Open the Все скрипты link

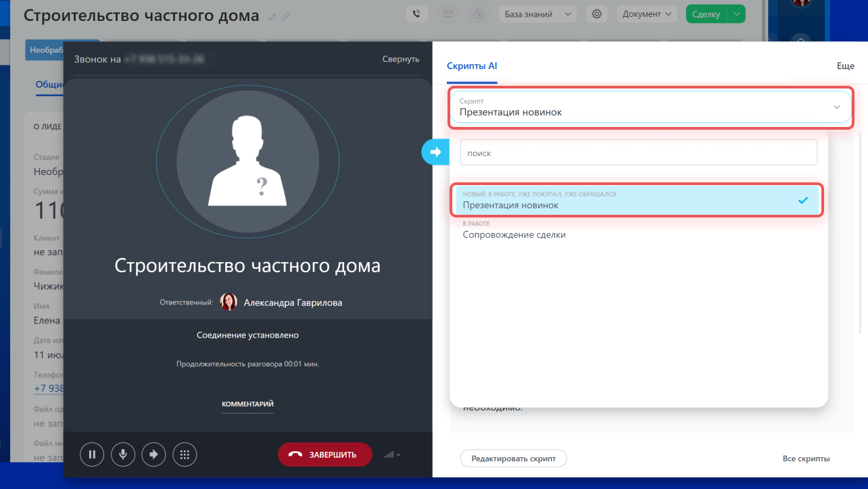click(x=806, y=459)
